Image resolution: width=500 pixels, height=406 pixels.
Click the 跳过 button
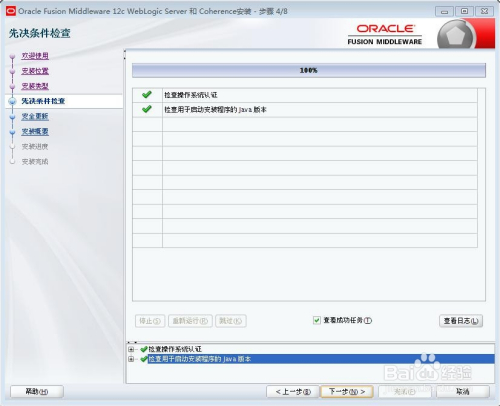[231, 321]
